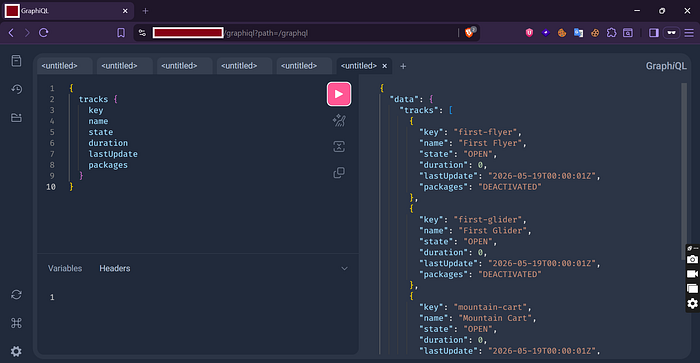The height and width of the screenshot is (363, 700).
Task: Open a new browser tab
Action: click(x=145, y=11)
